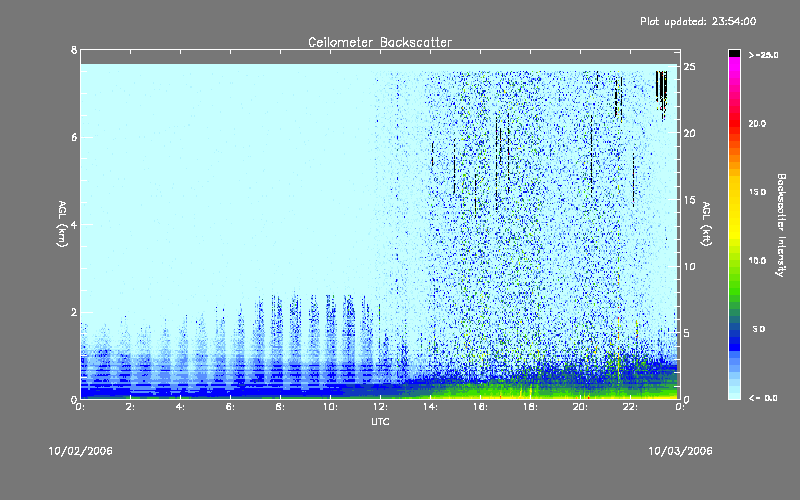Click the '15' kft tick on right axis
The width and height of the screenshot is (800, 500).
click(x=689, y=200)
